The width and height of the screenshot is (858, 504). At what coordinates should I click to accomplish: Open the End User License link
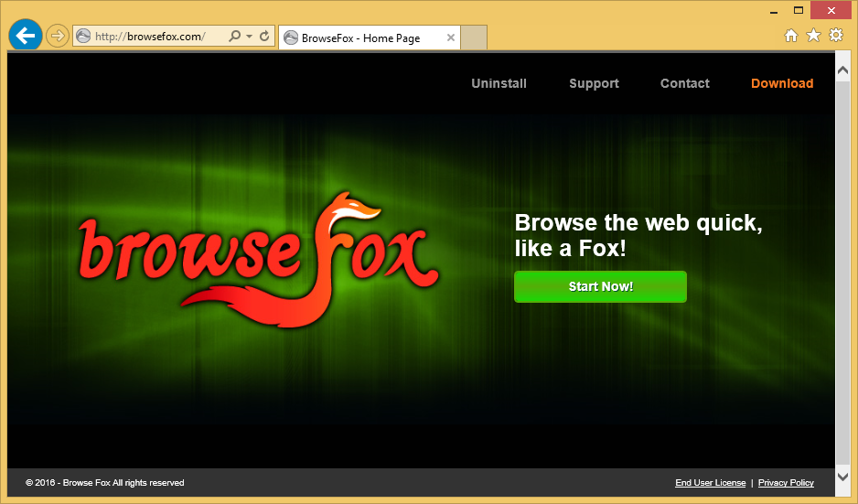coord(710,483)
